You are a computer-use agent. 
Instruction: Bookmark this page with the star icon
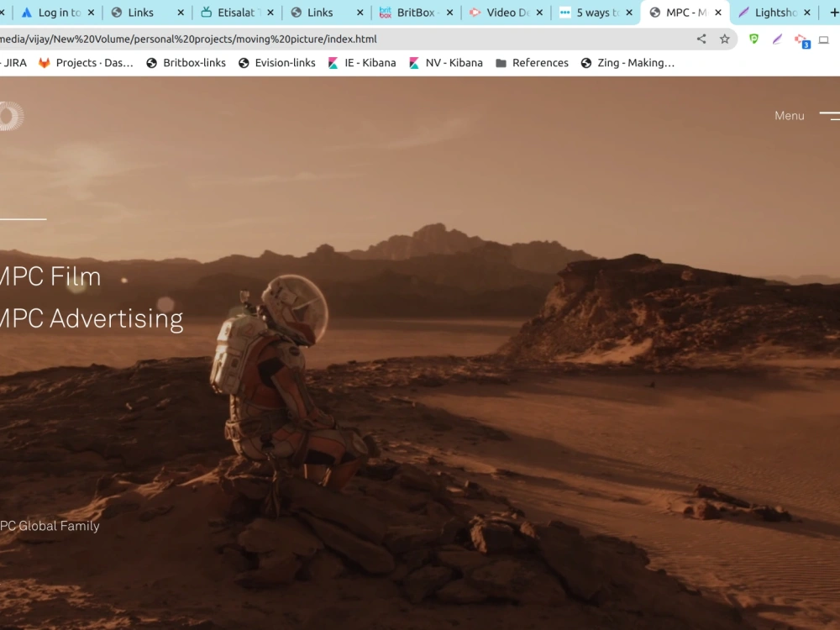coord(725,39)
